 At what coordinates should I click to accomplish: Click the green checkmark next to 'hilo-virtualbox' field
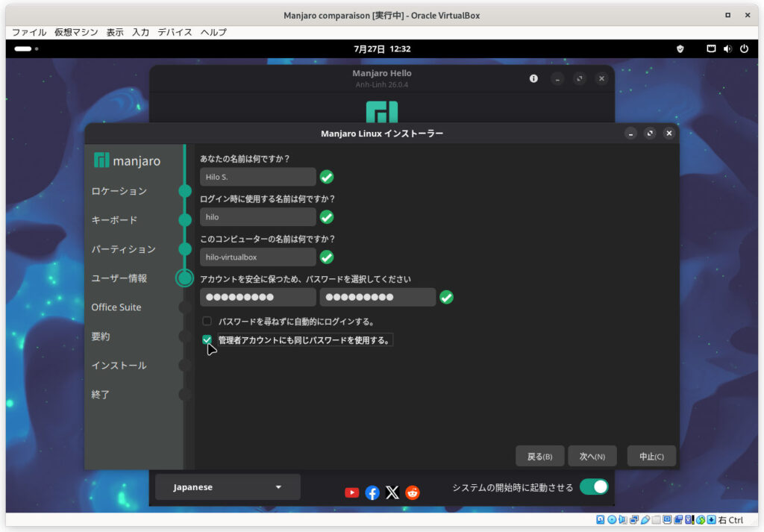pos(327,257)
